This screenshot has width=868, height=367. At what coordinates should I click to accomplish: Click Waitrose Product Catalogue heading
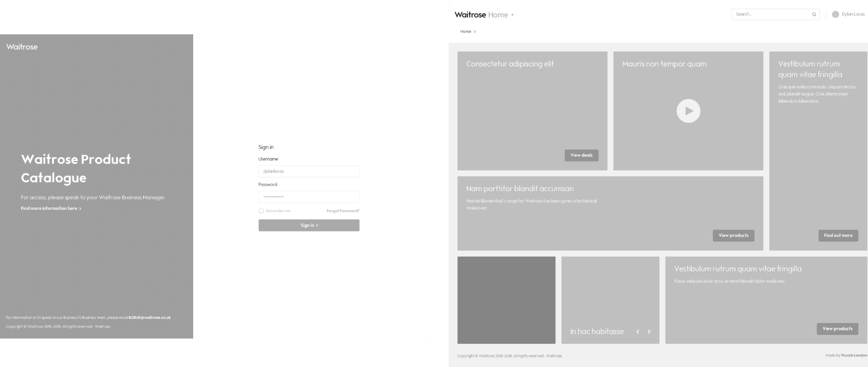76,169
